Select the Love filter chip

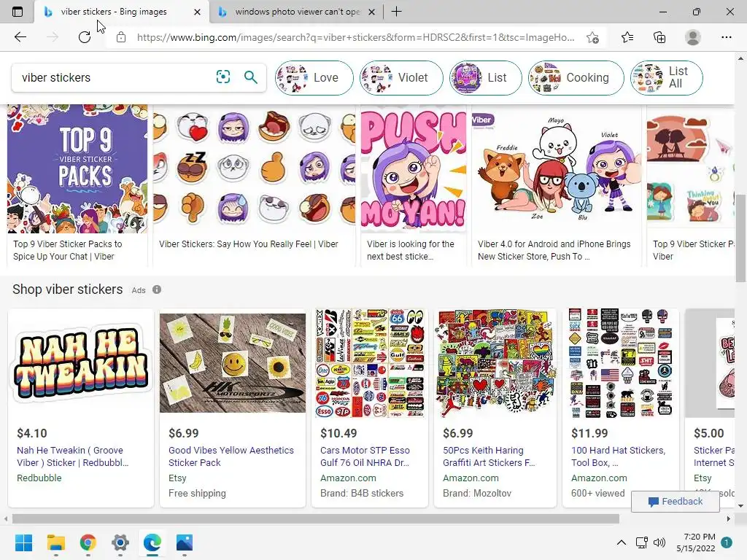[x=314, y=77]
